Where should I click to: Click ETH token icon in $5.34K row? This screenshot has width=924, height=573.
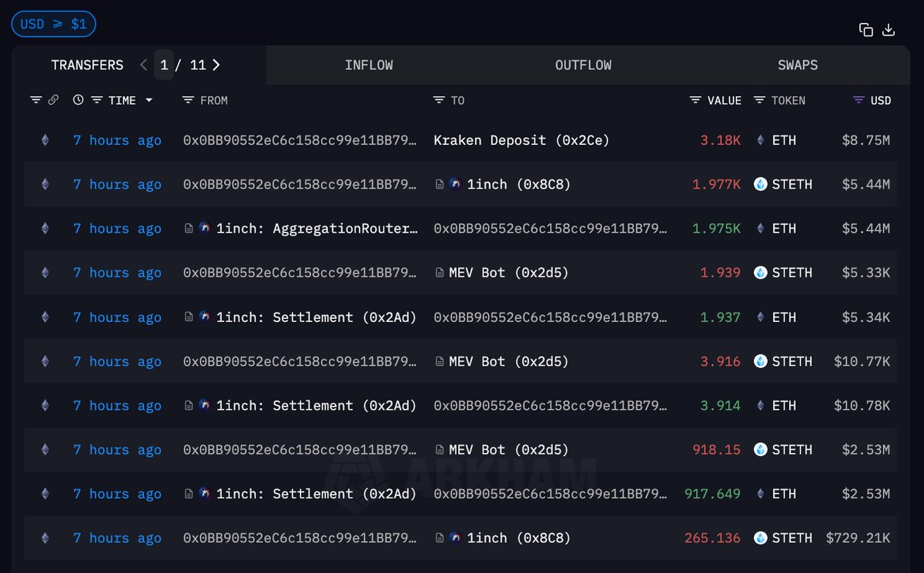(x=761, y=317)
